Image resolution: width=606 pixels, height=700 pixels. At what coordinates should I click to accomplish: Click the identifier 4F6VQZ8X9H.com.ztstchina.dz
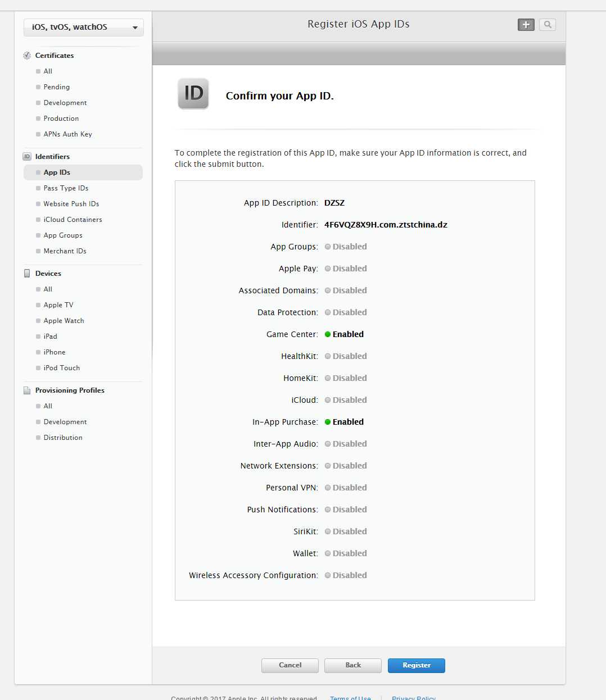(x=386, y=225)
